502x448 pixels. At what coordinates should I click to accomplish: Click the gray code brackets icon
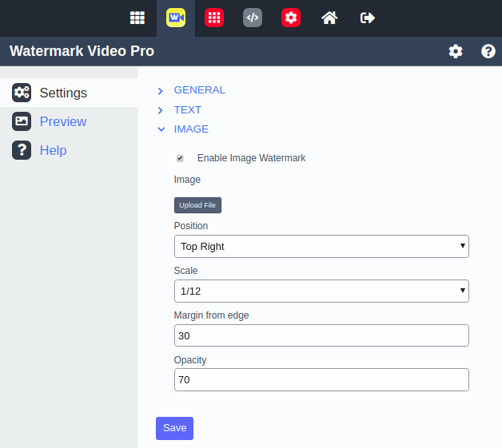pos(253,18)
